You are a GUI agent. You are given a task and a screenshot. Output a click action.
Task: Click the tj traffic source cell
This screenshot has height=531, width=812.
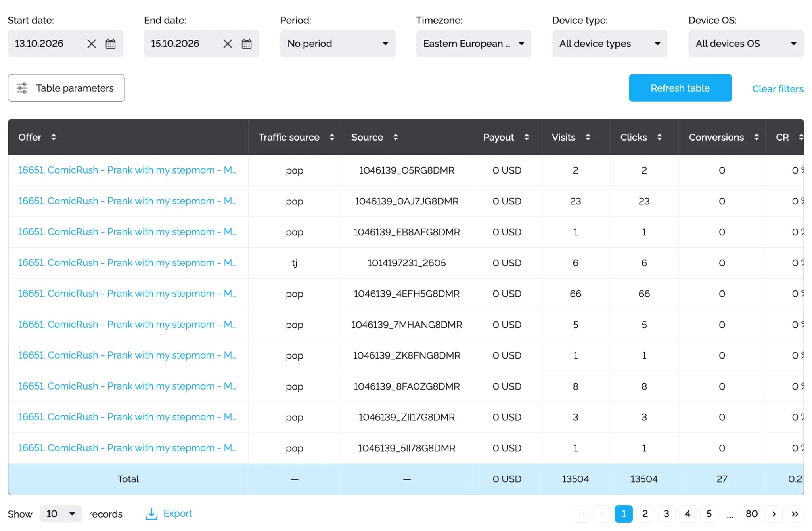(295, 263)
